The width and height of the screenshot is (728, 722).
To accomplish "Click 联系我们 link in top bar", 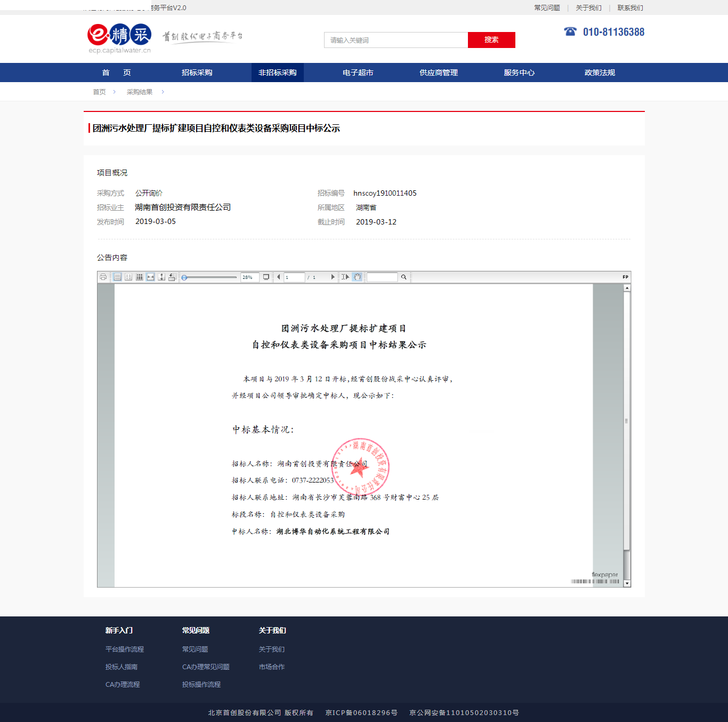I will [x=630, y=8].
